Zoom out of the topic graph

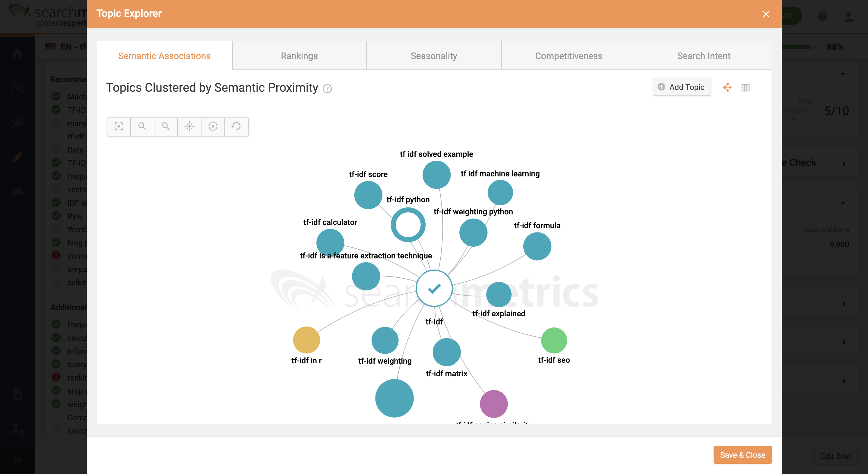point(166,126)
